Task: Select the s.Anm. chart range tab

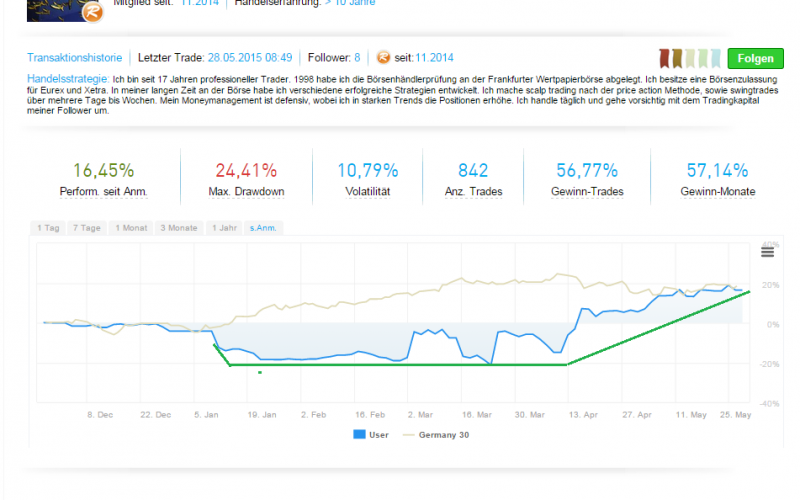Action: 265,228
